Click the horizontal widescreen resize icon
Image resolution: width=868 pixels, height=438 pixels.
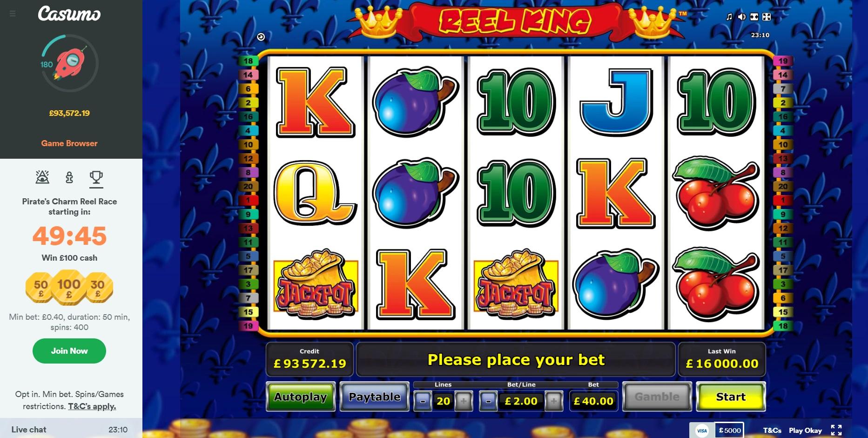tap(754, 17)
